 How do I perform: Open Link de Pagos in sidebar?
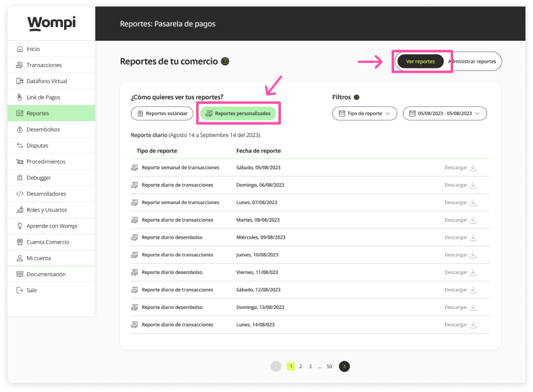tap(43, 97)
